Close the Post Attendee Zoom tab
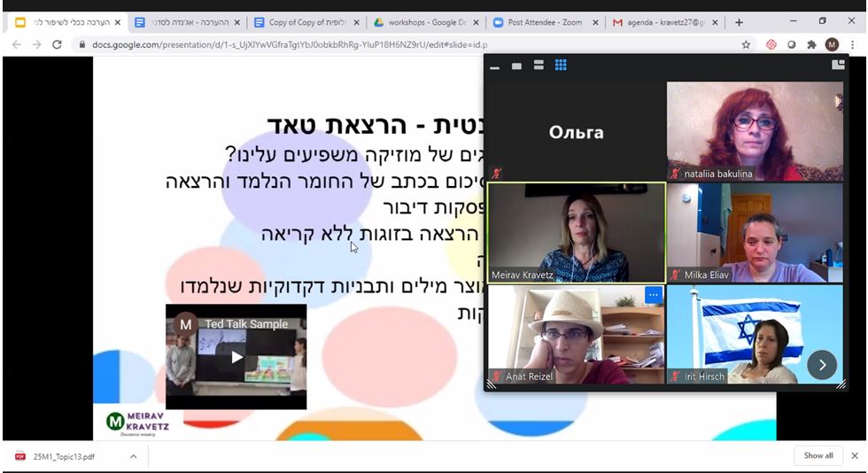The width and height of the screenshot is (868, 473). tap(595, 23)
